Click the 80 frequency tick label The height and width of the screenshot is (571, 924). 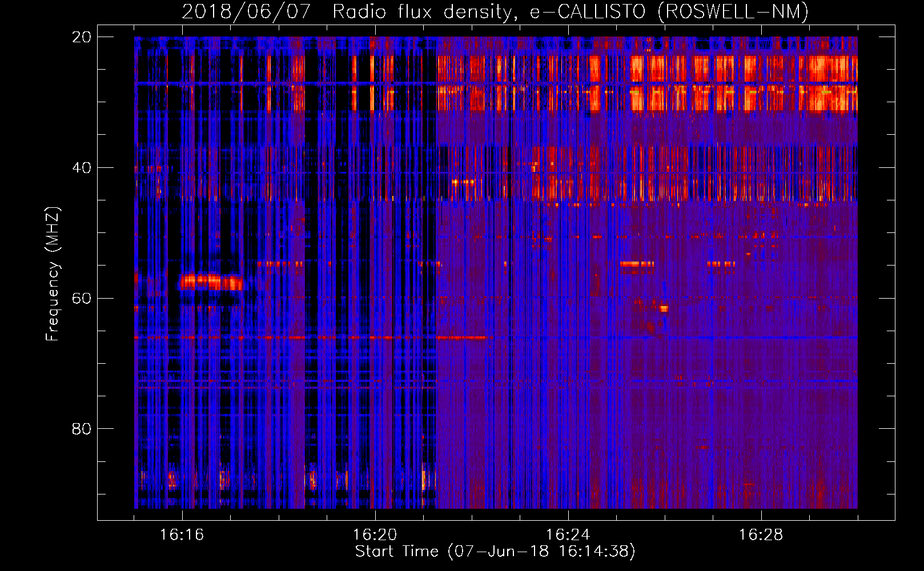click(82, 429)
